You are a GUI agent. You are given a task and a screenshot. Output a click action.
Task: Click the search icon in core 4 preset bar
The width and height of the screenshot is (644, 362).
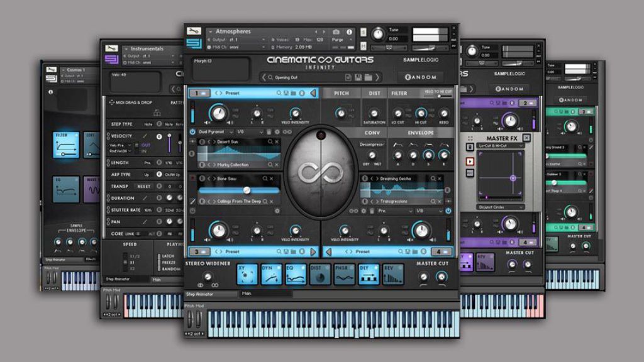401,251
